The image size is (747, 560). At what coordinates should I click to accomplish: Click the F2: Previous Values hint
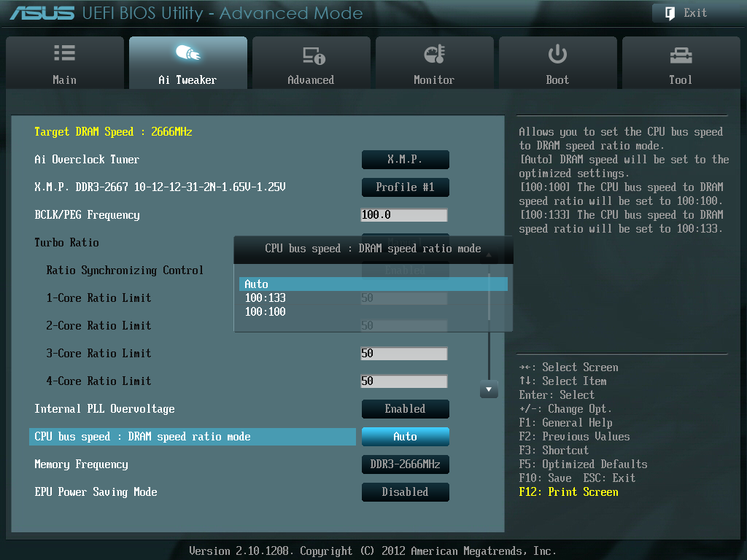pyautogui.click(x=574, y=437)
